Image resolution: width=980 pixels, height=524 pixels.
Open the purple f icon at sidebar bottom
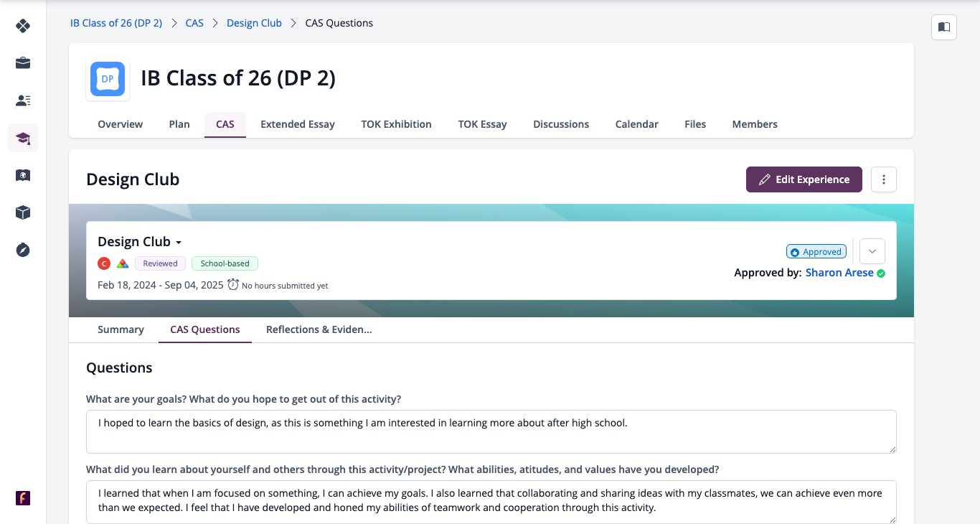coord(23,498)
